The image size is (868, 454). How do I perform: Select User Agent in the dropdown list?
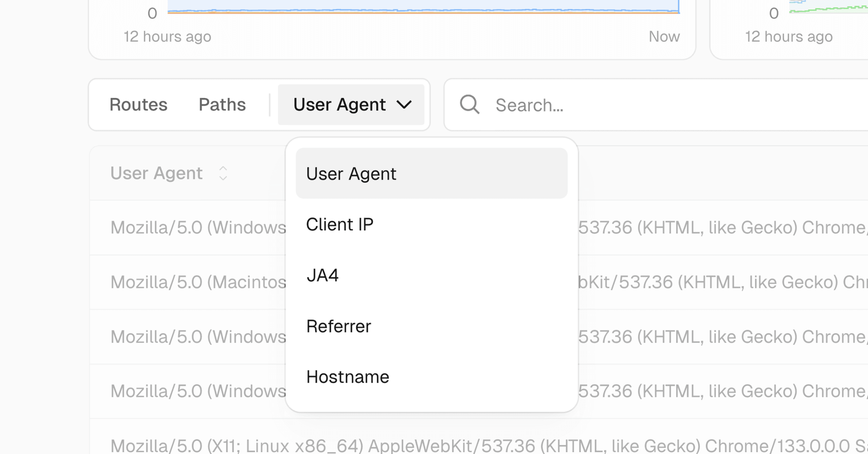(x=431, y=173)
